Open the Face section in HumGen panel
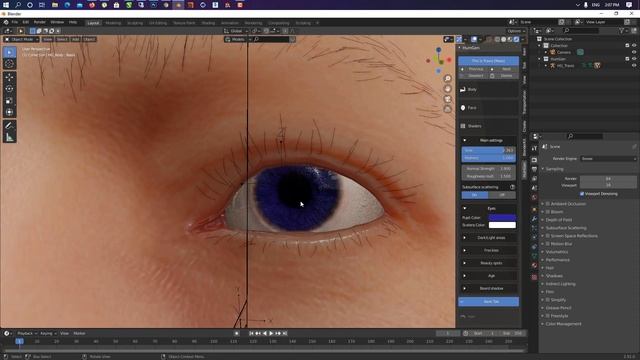640x360 pixels. (x=488, y=108)
